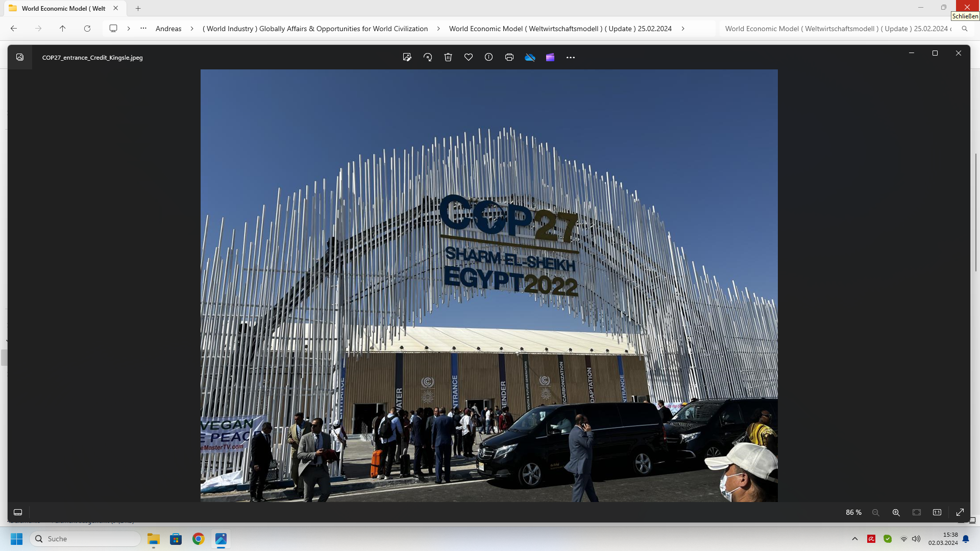Screen dimensions: 980x551
Task: Open File Explorer from taskbar
Action: 154,539
